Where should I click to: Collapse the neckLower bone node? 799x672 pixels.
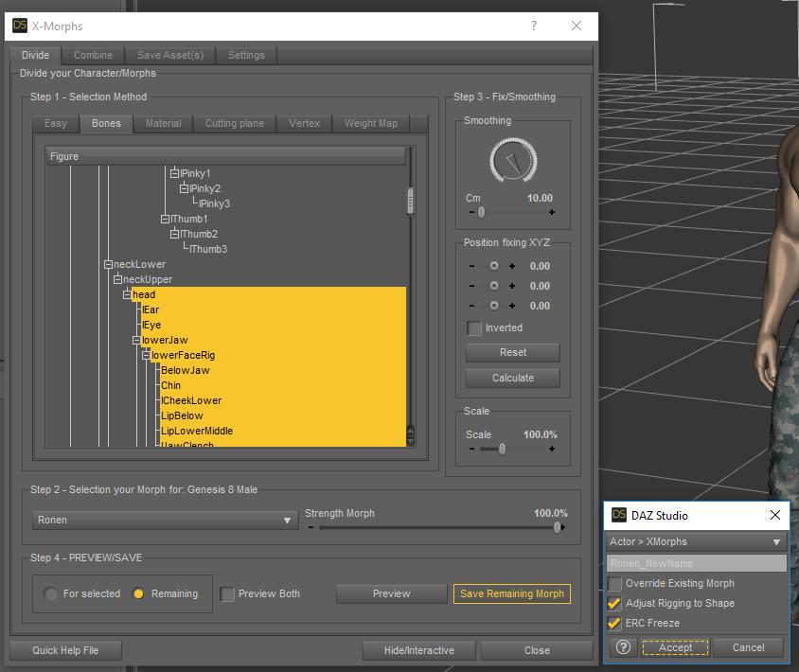tap(108, 264)
